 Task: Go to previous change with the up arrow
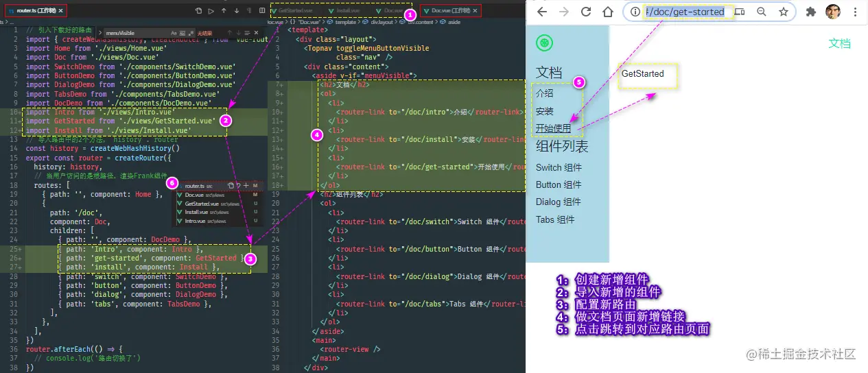[224, 11]
